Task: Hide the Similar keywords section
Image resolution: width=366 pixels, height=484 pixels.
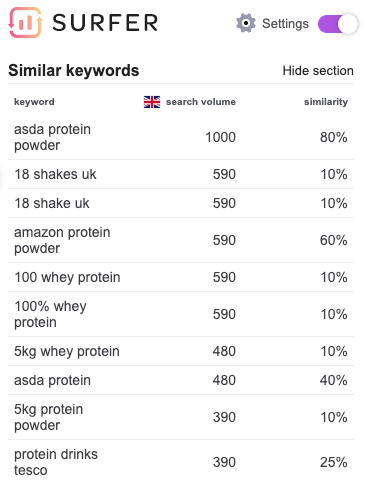Action: [x=318, y=71]
